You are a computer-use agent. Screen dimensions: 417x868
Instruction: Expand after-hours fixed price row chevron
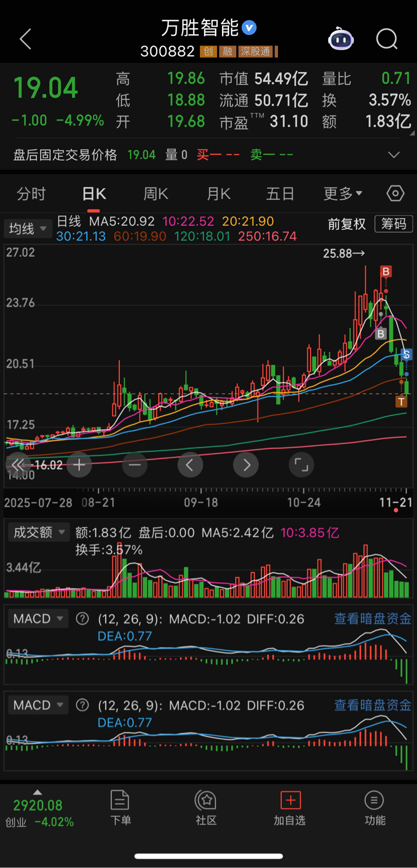pyautogui.click(x=394, y=155)
